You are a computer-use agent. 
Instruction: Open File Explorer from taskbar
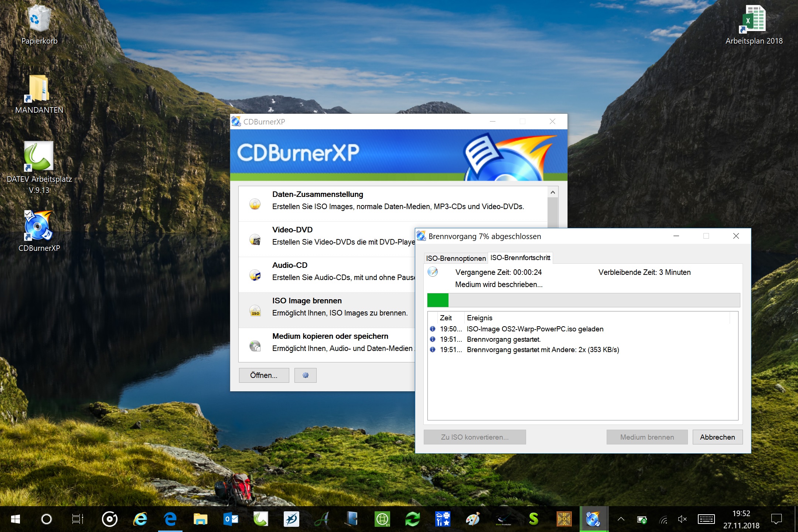tap(201, 519)
